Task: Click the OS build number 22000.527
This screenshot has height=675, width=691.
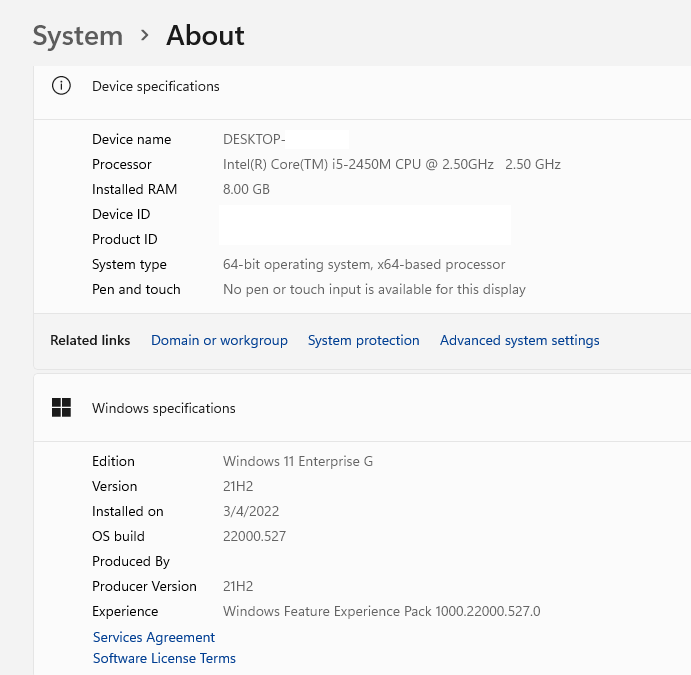Action: pyautogui.click(x=254, y=536)
